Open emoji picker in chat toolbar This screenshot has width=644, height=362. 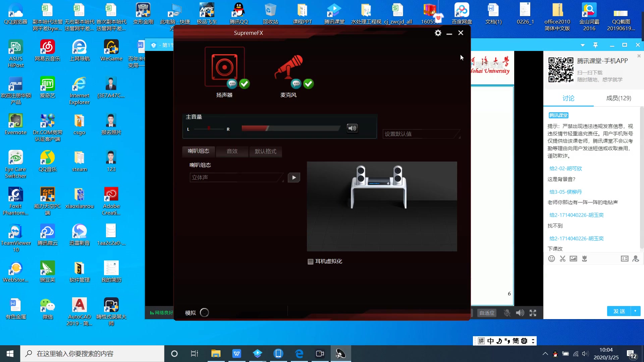pos(551,259)
